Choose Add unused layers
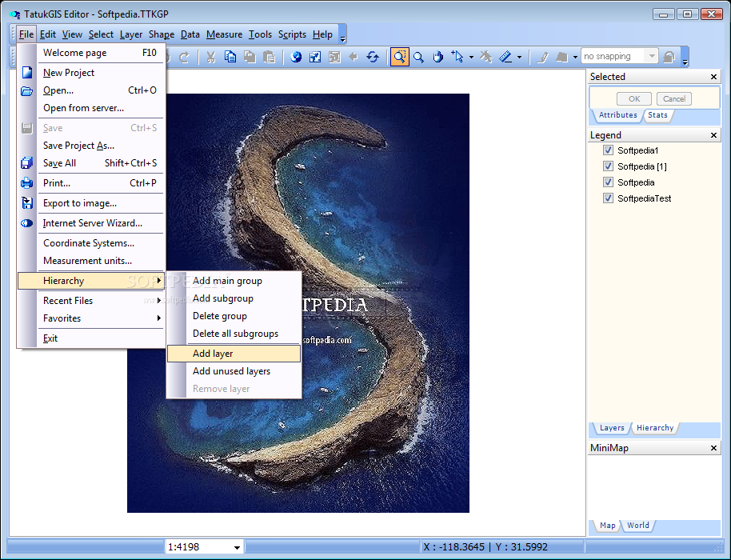The width and height of the screenshot is (731, 560). tap(234, 371)
